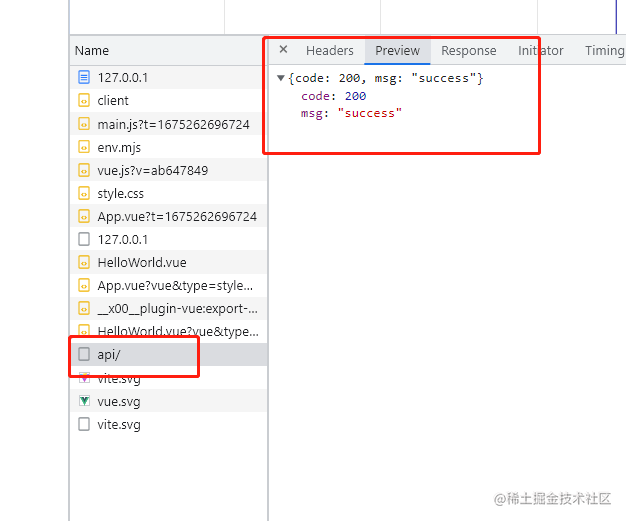Click the icon beside App.vue?vue&type=style

(x=84, y=285)
